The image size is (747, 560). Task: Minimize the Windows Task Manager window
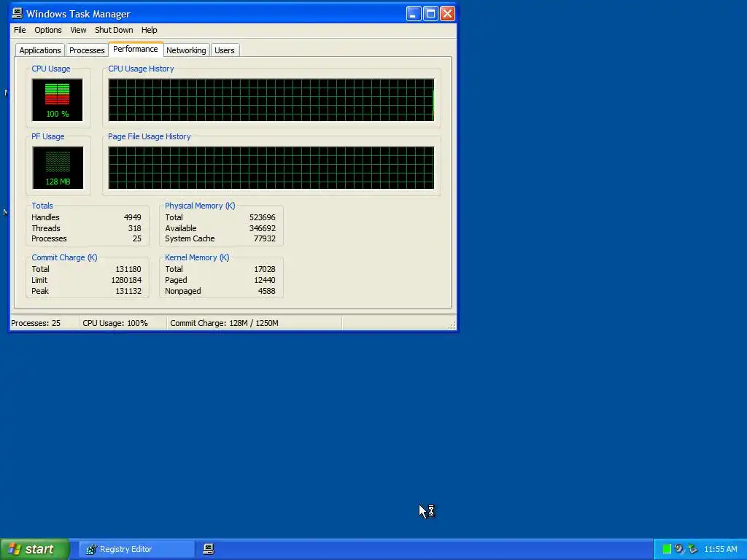(414, 13)
